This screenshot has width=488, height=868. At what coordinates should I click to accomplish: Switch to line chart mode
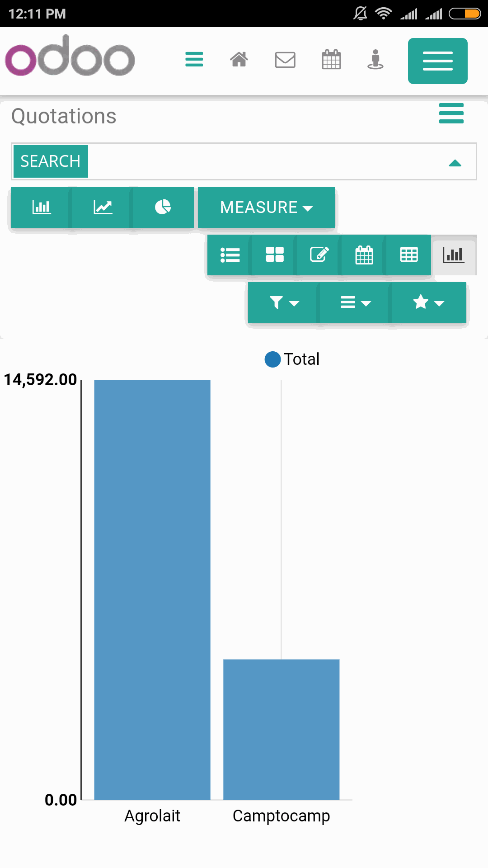(103, 208)
